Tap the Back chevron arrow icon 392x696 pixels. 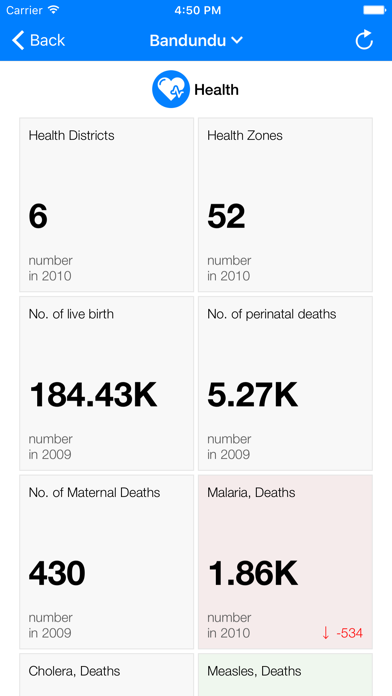(18, 40)
